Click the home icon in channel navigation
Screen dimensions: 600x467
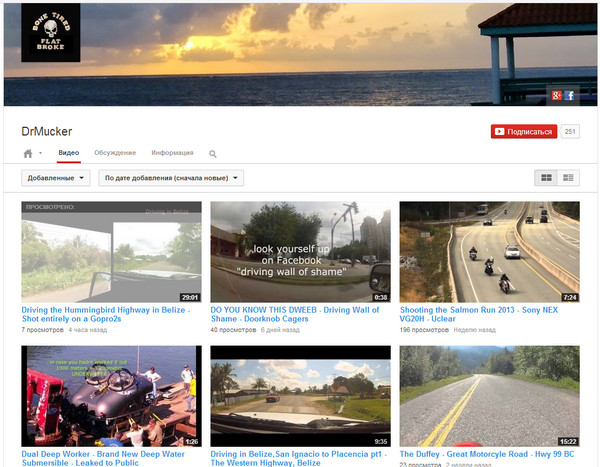(x=28, y=153)
